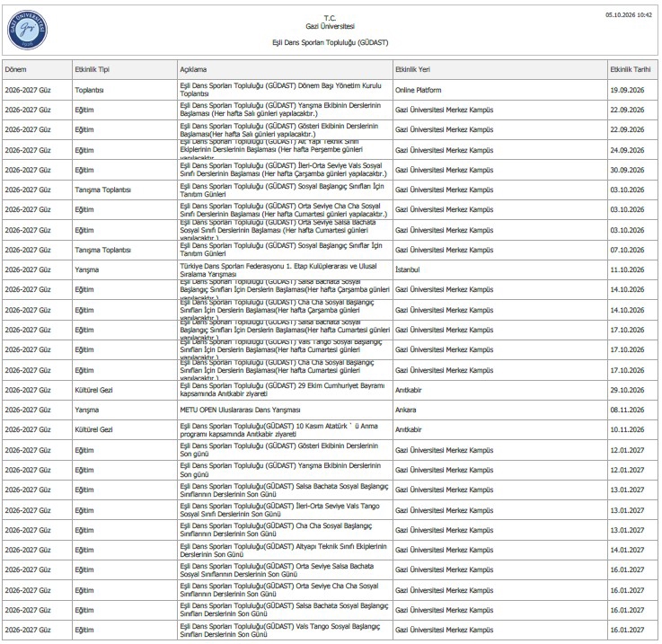Image resolution: width=662 pixels, height=644 pixels.
Task: Select the date 14.01.2027
Action: 627,550
